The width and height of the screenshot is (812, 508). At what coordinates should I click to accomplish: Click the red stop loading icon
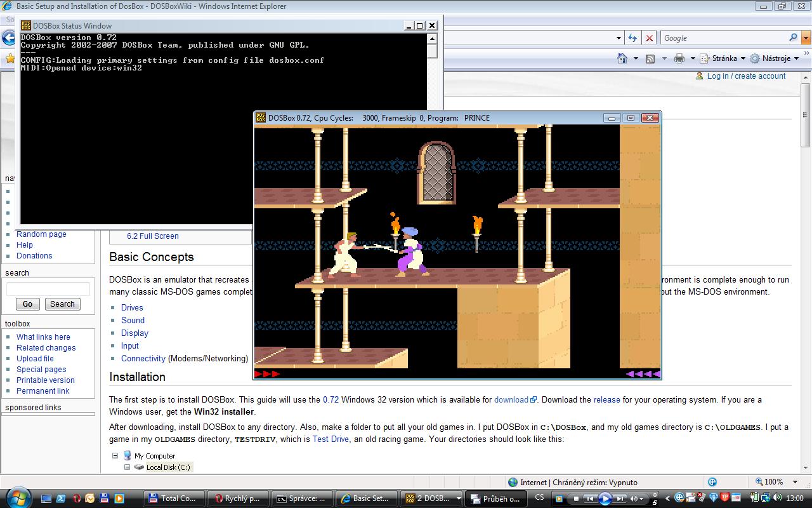tap(649, 38)
